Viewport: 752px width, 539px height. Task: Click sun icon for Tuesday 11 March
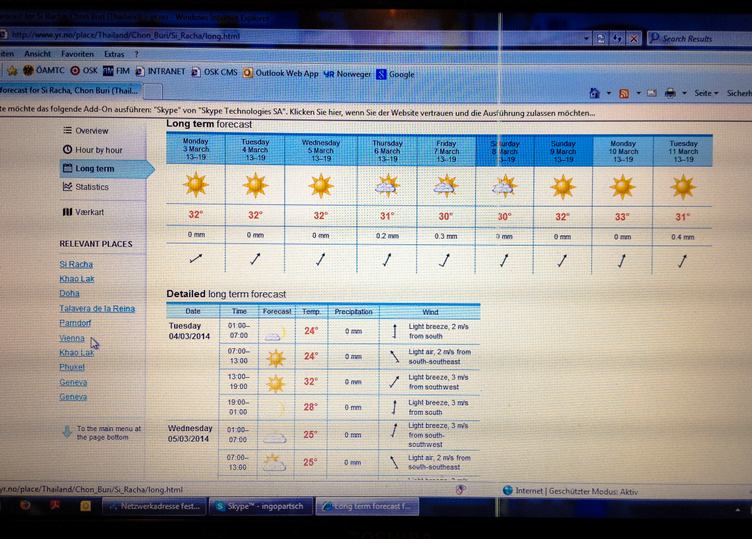point(682,187)
